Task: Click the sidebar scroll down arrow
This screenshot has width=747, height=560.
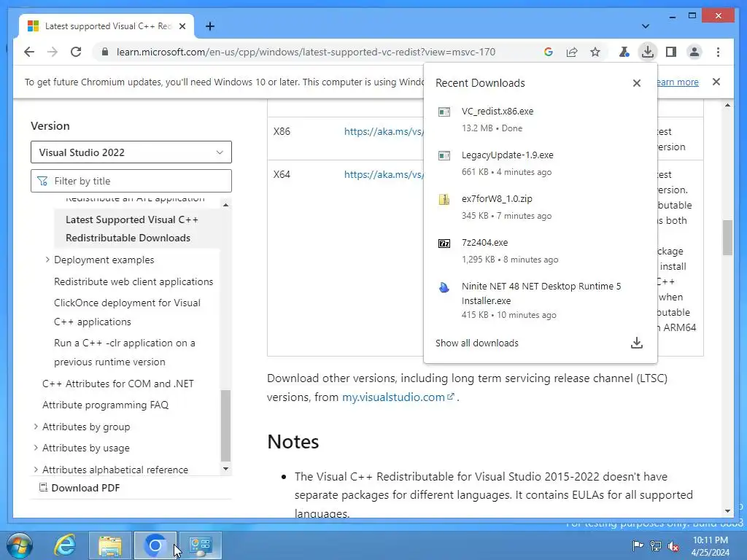Action: (x=226, y=469)
